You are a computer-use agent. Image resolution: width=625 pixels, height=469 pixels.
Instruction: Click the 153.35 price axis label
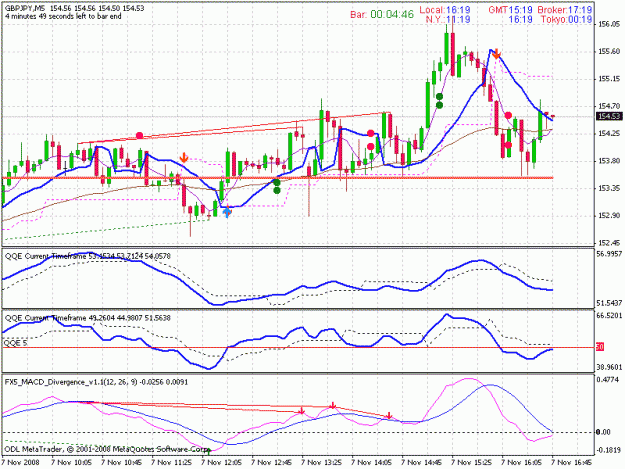coord(609,188)
